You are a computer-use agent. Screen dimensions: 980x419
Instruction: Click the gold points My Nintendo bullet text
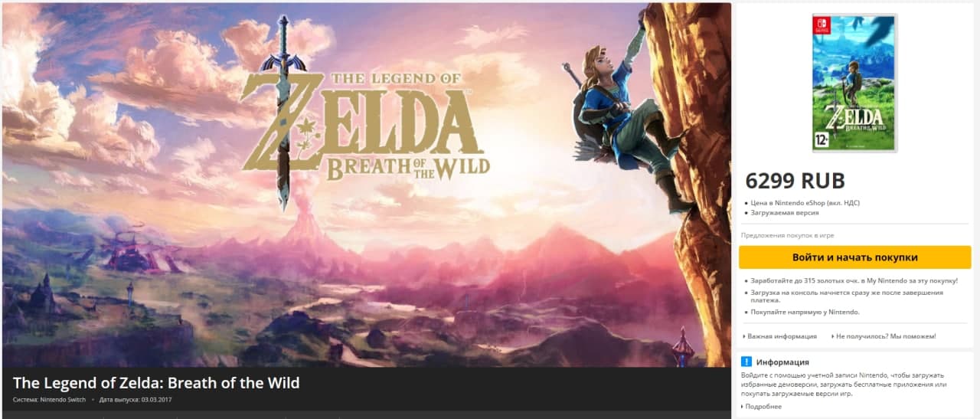(854, 281)
